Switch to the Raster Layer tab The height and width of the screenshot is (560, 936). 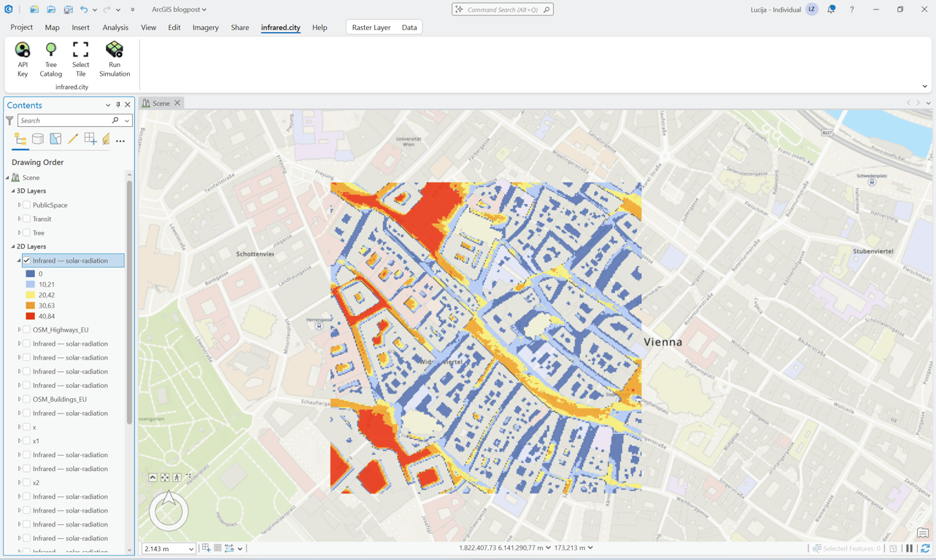click(371, 28)
